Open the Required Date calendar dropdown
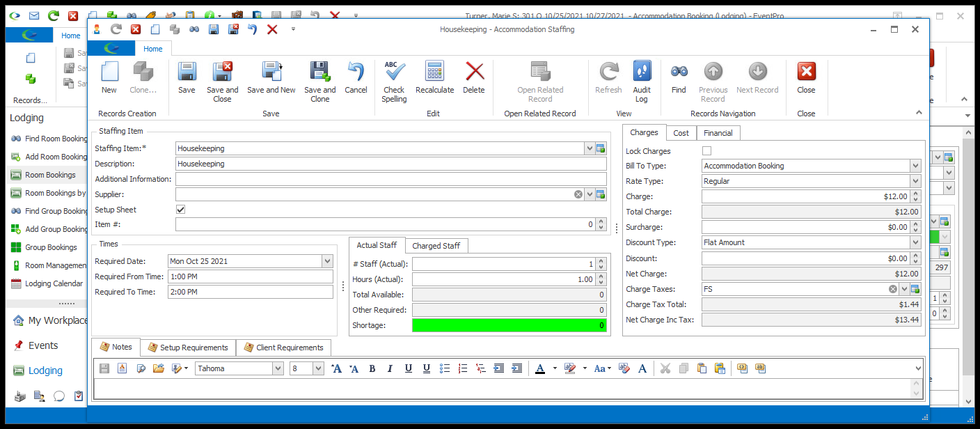 click(327, 261)
